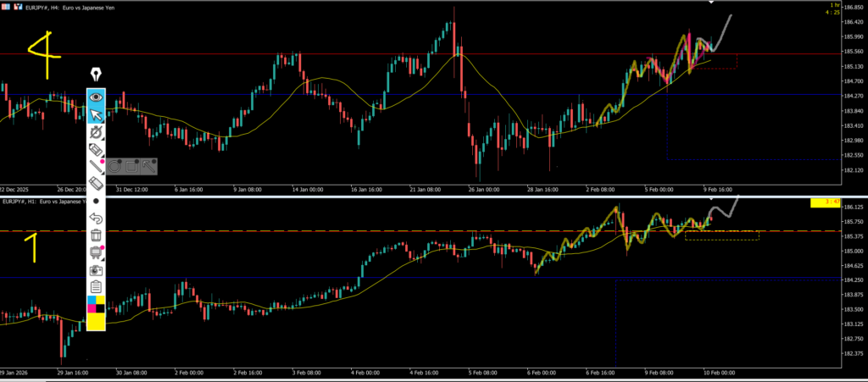Click the large yellow current color box

(x=96, y=322)
